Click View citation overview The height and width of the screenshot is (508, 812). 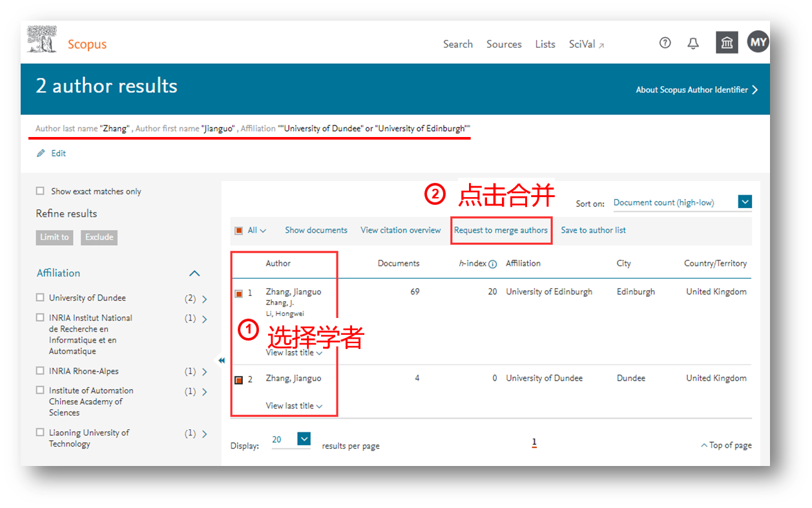coord(401,230)
